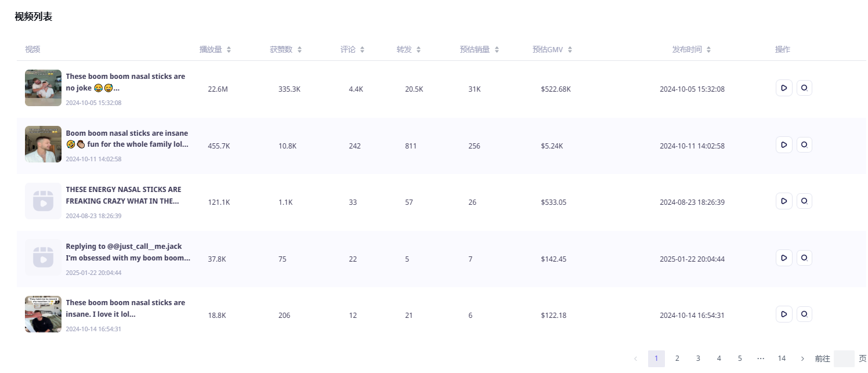Go to page 2 of video list
The image size is (868, 373).
(x=677, y=358)
